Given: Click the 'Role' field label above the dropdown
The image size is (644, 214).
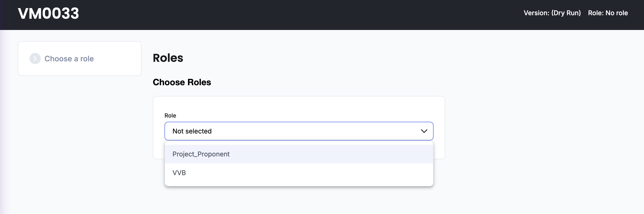Looking at the screenshot, I should coord(170,116).
